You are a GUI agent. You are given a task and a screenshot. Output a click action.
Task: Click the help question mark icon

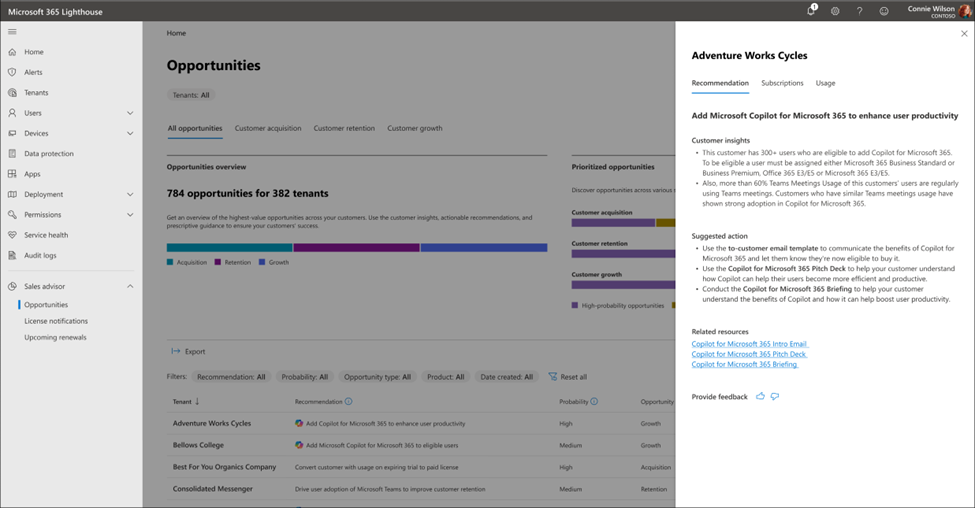click(859, 11)
